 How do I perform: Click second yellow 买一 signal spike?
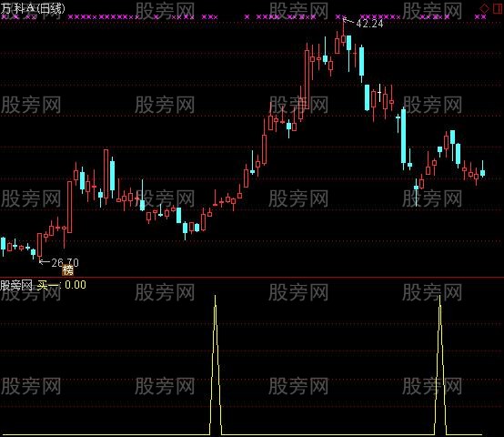coord(440,365)
